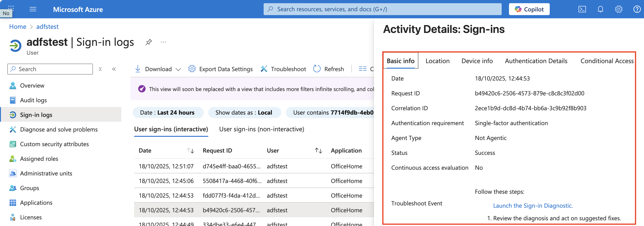Open the Azure portal hamburger menu
The width and height of the screenshot is (644, 226).
[x=33, y=9]
